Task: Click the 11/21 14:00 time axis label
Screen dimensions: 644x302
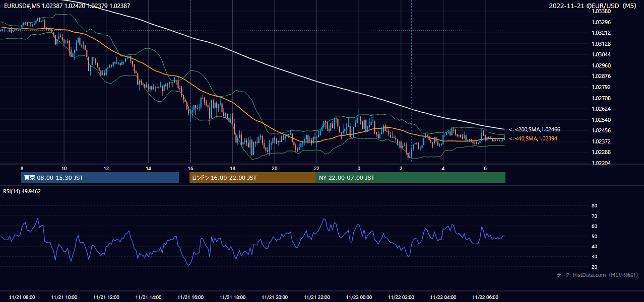Action: pos(148,297)
